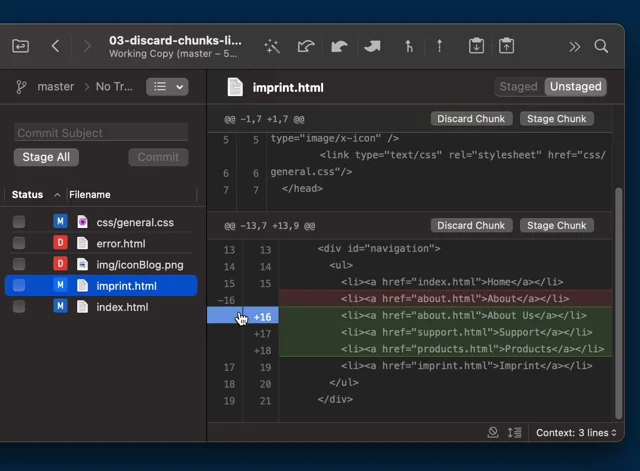640x471 pixels.
Task: Check the stage box for index.html
Action: (x=19, y=307)
